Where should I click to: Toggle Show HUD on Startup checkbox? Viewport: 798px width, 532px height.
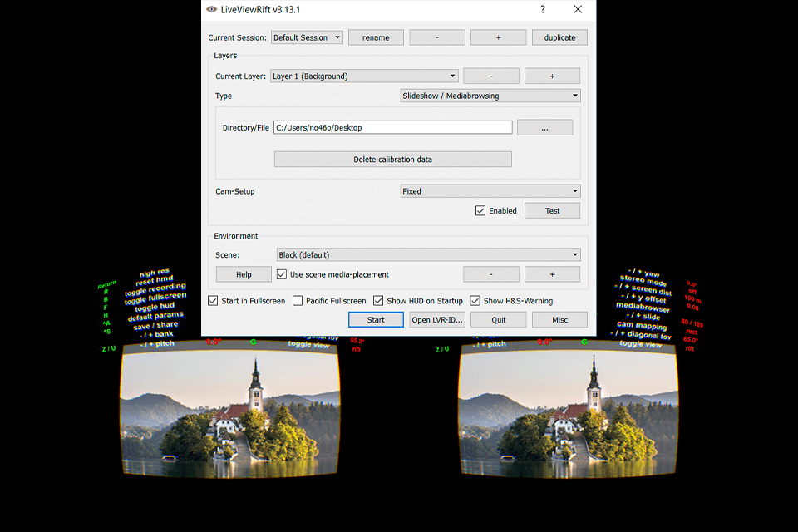[x=378, y=301]
